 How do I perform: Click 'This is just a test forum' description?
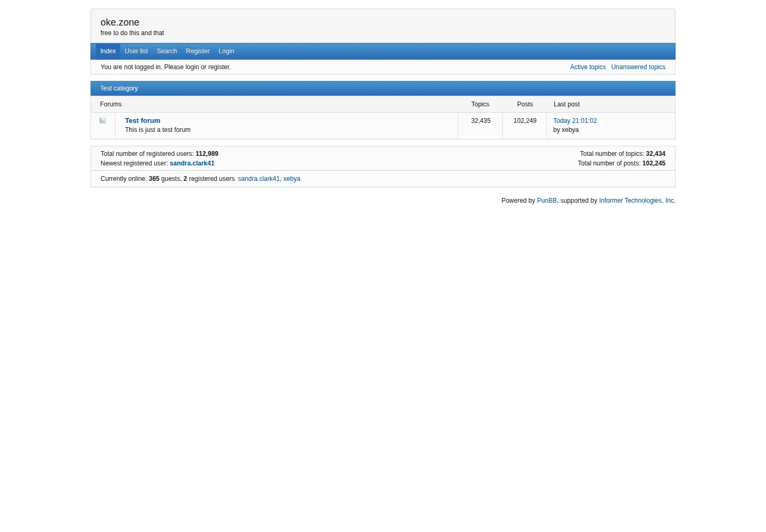pos(157,130)
